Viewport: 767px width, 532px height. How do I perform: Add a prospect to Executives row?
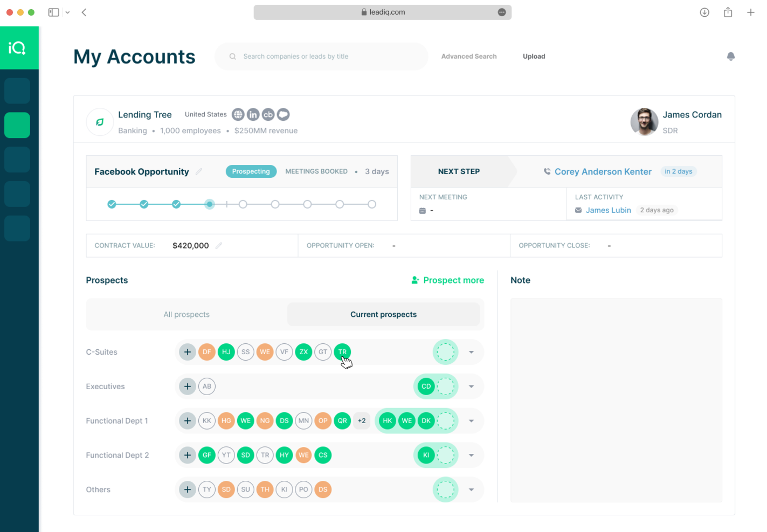click(x=188, y=386)
